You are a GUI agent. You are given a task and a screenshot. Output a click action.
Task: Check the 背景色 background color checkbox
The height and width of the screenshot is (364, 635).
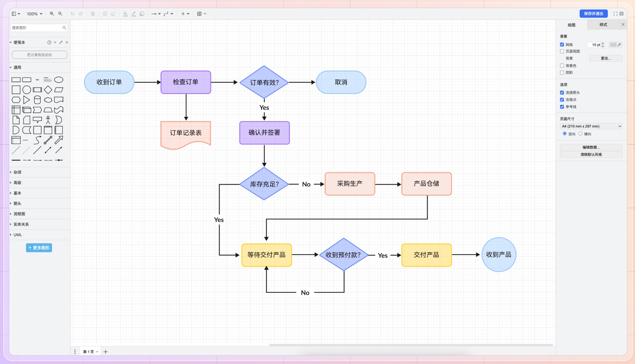(562, 66)
